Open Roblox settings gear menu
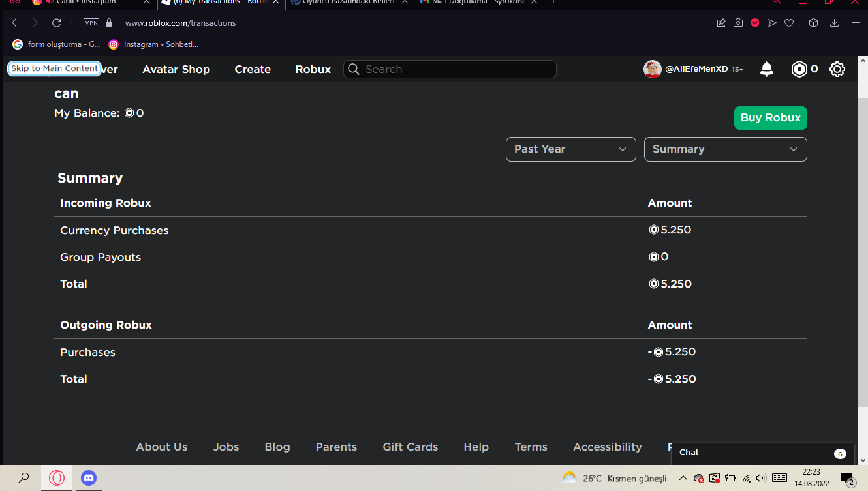Viewport: 868px width, 491px height. pyautogui.click(x=837, y=69)
